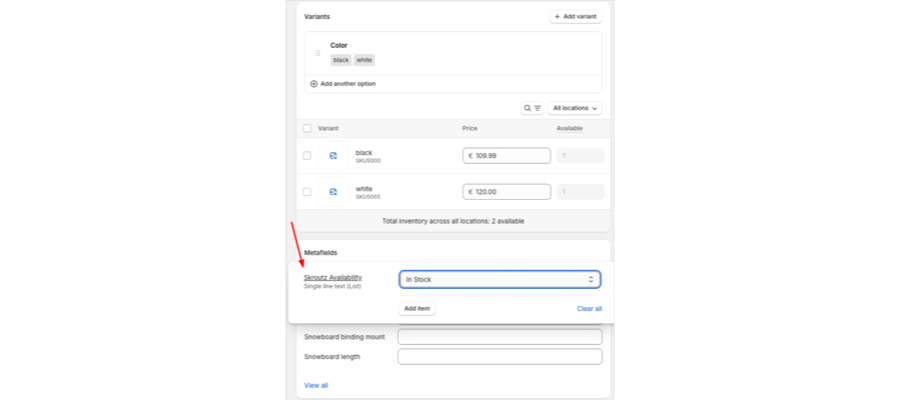Add image for black variant
Viewport: 900px width, 400px height.
[x=333, y=156]
